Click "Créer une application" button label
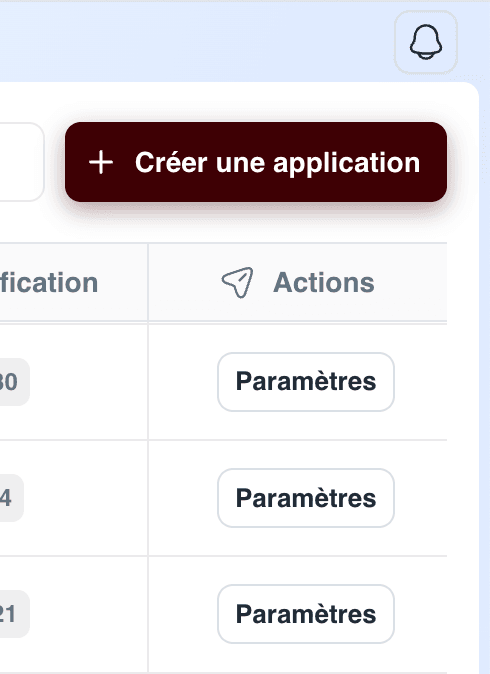Viewport: 490px width, 674px height. 277,162
